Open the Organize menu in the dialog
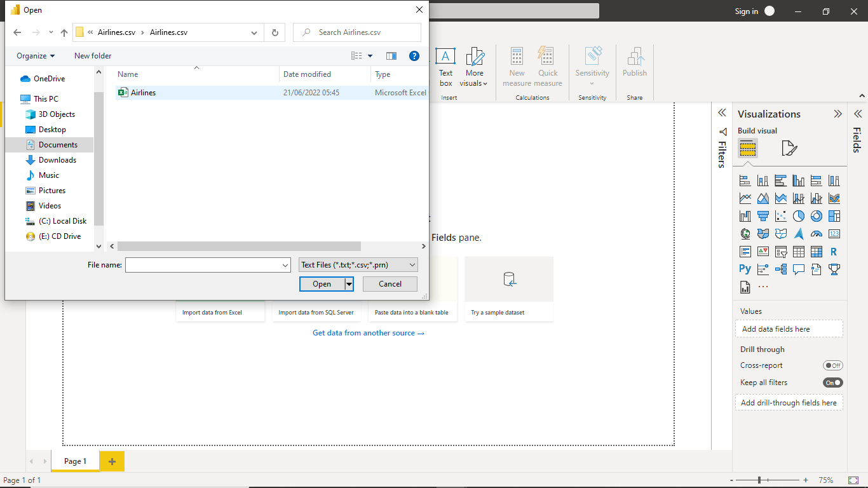Image resolution: width=868 pixels, height=488 pixels. pos(35,56)
